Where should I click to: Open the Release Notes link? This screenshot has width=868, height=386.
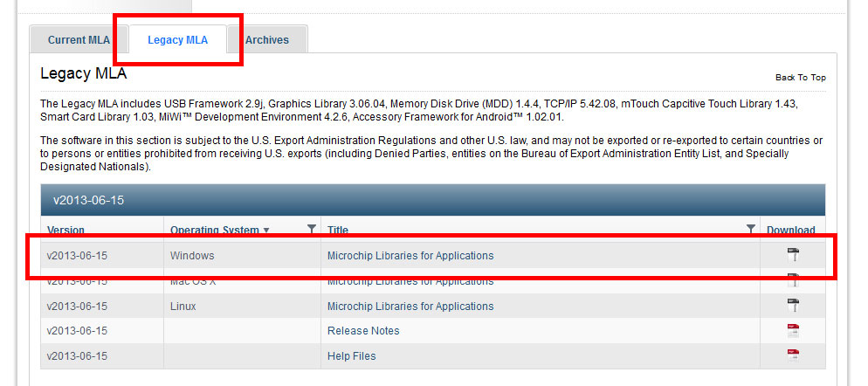(362, 331)
